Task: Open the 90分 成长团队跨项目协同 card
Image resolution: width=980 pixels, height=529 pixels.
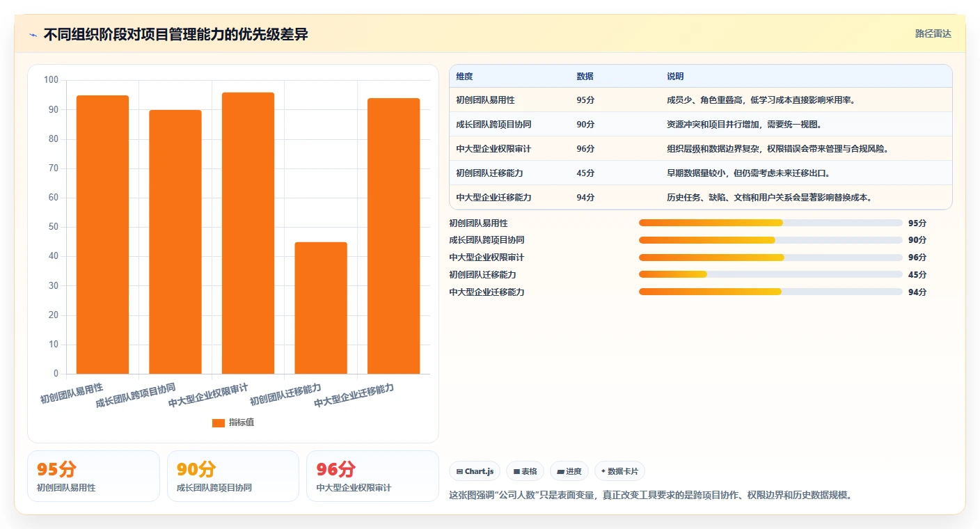Action: point(233,476)
